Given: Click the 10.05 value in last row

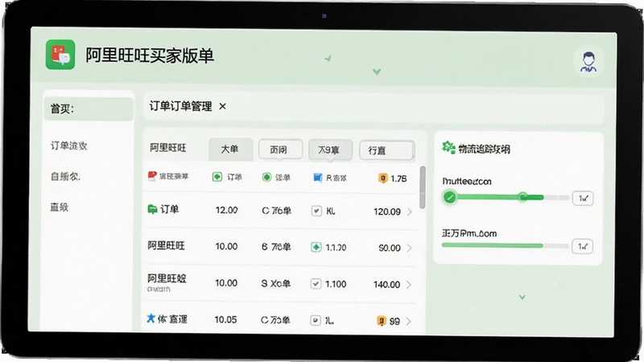Looking at the screenshot, I should coord(225,319).
